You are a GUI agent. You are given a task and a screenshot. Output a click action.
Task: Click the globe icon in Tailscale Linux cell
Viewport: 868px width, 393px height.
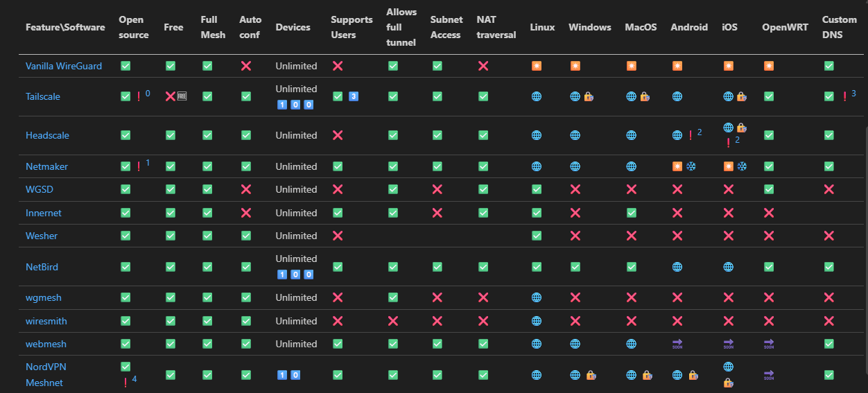[x=537, y=96]
